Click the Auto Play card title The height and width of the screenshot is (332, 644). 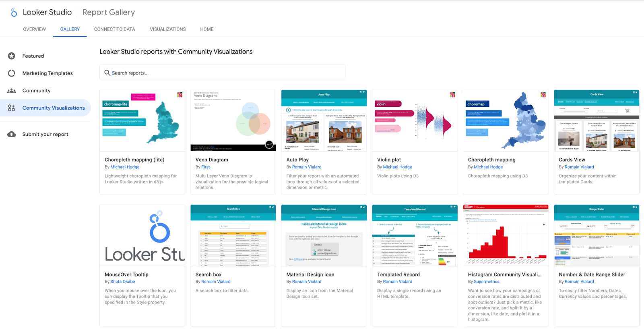click(297, 160)
